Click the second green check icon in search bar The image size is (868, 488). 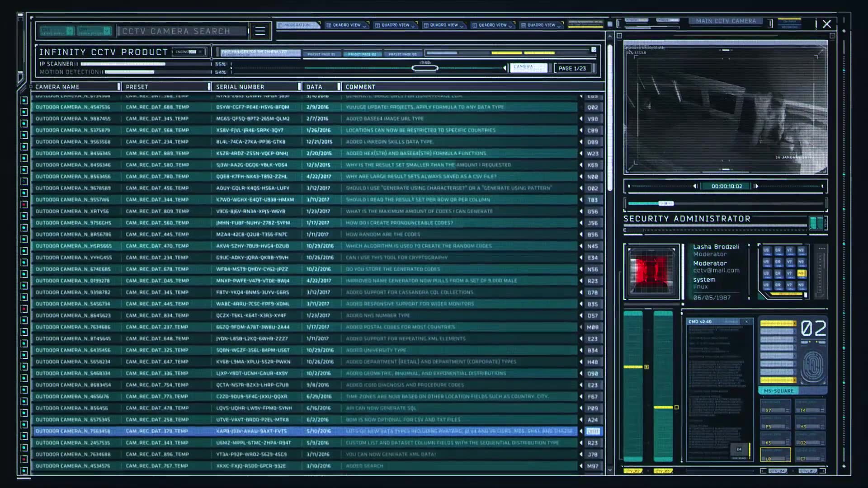(x=107, y=31)
